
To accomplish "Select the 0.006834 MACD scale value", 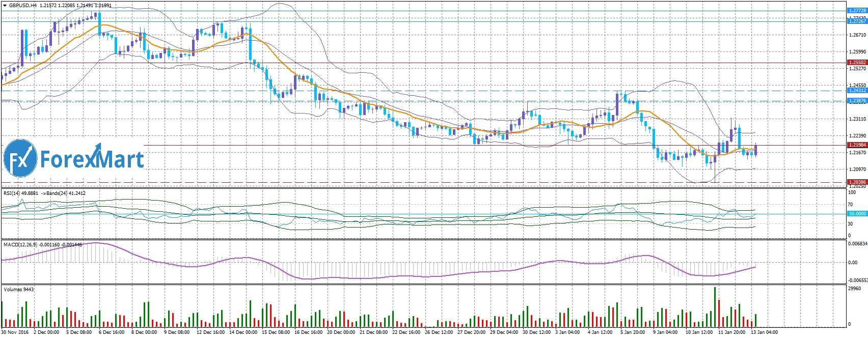I will [858, 244].
